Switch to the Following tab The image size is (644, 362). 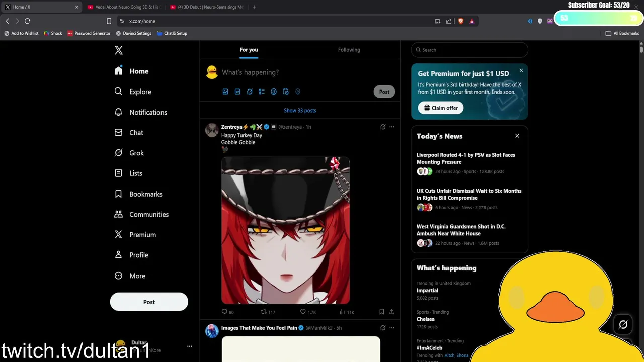[x=349, y=50]
